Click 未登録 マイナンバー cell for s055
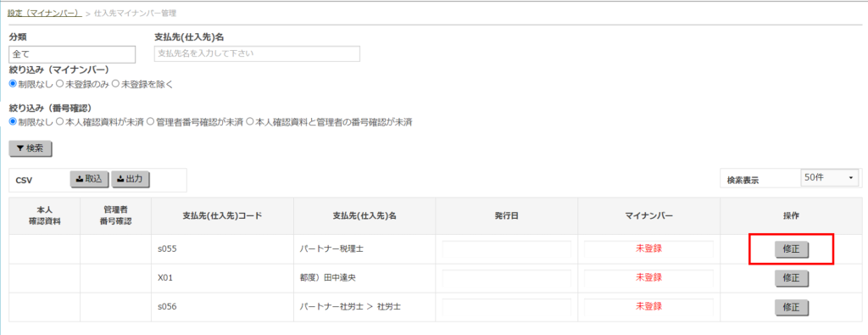This screenshot has width=868, height=335. (648, 249)
